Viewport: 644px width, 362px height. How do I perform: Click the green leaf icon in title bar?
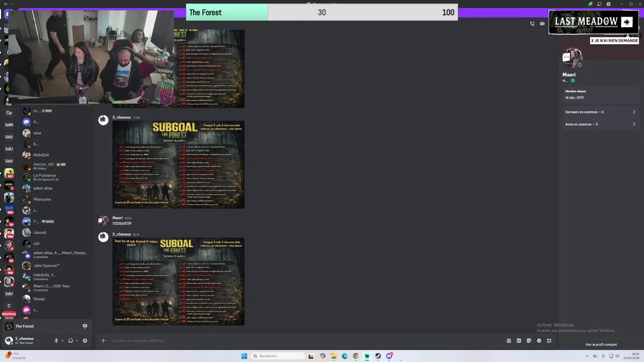pos(591,4)
